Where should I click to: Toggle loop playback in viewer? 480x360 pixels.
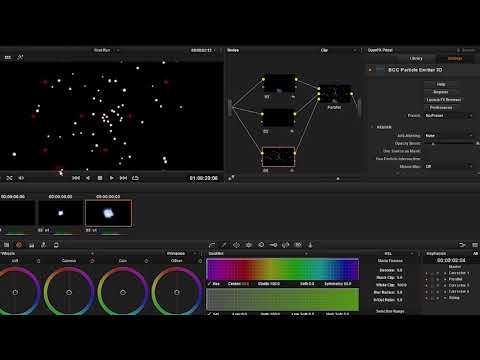click(135, 178)
